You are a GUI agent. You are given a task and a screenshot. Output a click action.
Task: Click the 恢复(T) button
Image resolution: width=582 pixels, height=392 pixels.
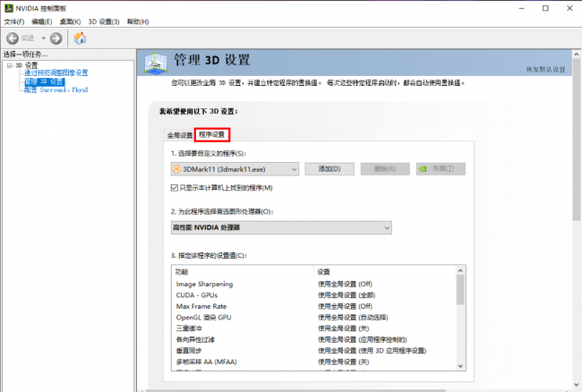click(x=441, y=169)
